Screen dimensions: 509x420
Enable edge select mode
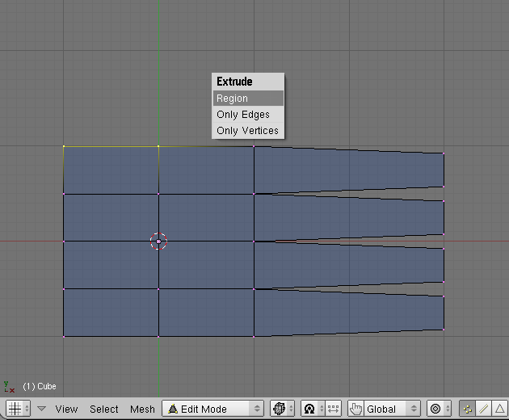[x=484, y=409]
